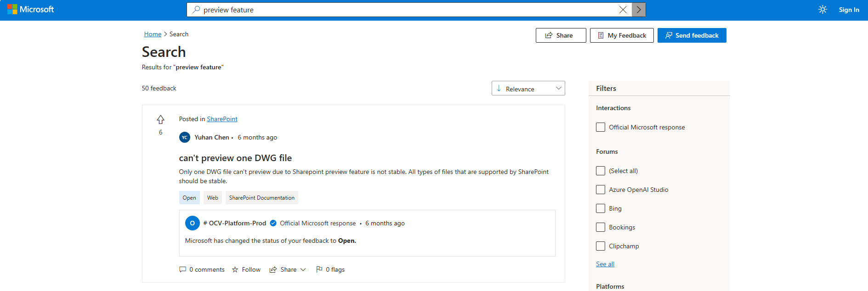Check the Bing forum filter
This screenshot has height=291, width=868.
pyautogui.click(x=601, y=208)
